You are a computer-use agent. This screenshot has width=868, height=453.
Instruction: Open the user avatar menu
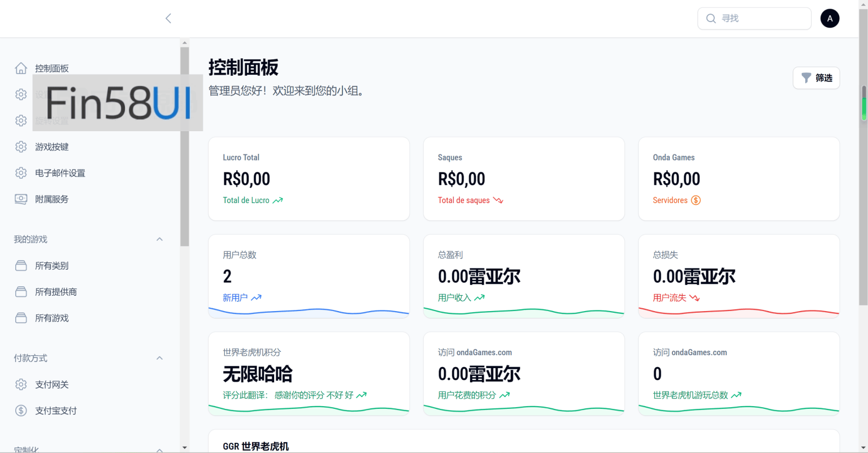(x=830, y=19)
